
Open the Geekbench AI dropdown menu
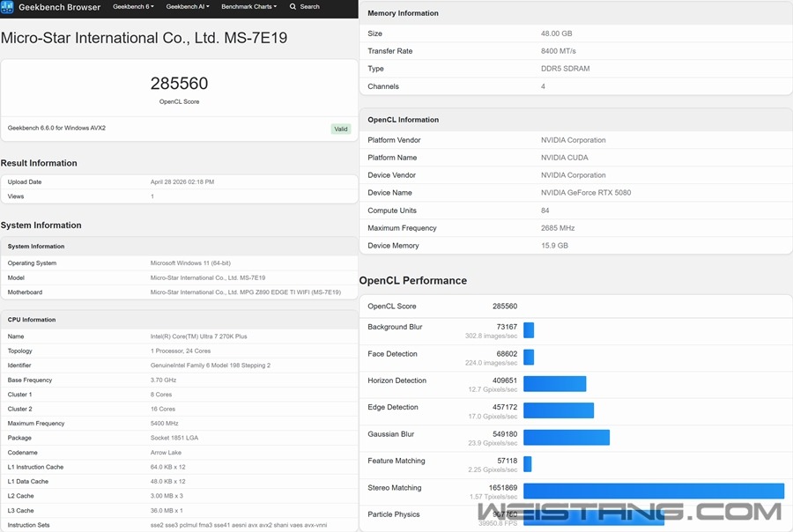click(x=188, y=6)
